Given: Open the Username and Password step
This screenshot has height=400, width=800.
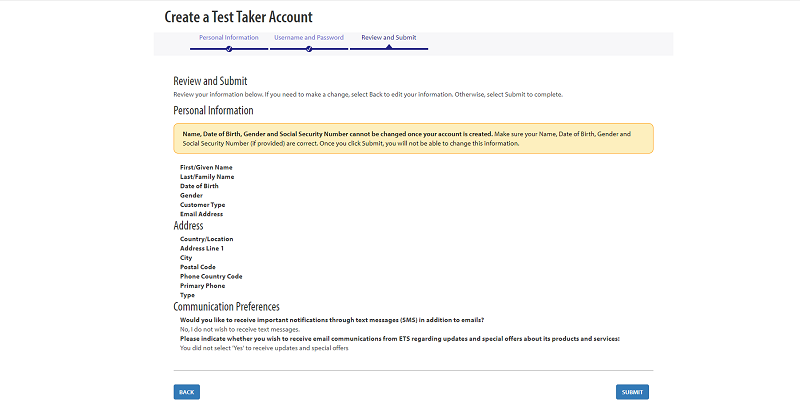Looking at the screenshot, I should coord(308,37).
